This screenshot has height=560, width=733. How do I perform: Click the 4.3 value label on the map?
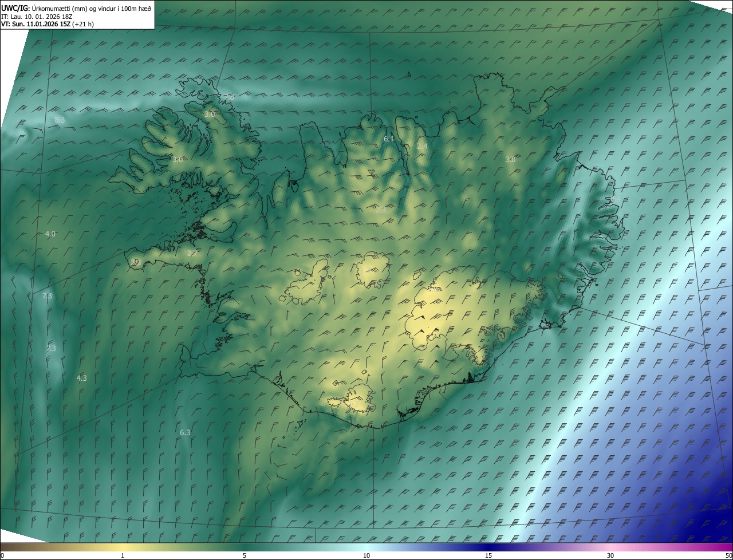pos(82,378)
